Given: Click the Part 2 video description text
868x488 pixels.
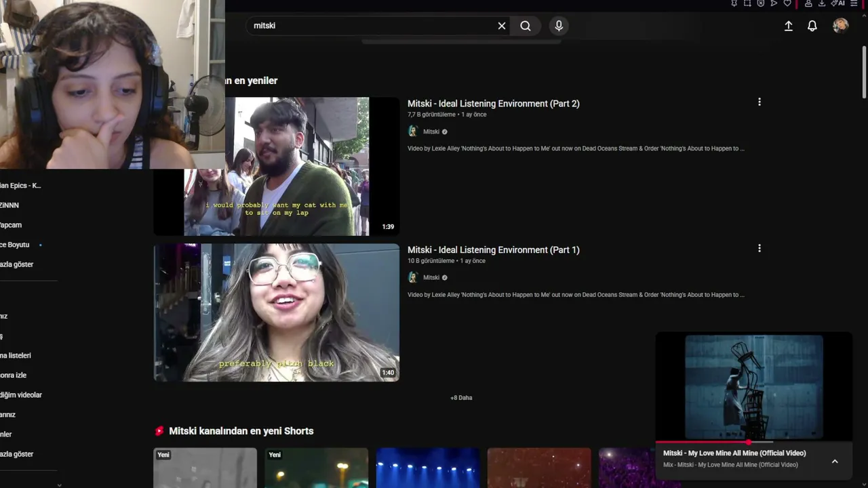Looking at the screenshot, I should 576,148.
